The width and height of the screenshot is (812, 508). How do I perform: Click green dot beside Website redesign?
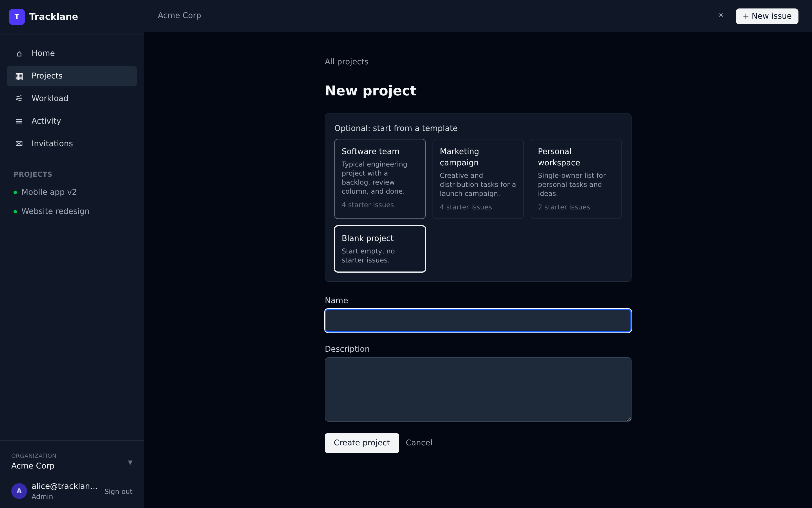(15, 212)
